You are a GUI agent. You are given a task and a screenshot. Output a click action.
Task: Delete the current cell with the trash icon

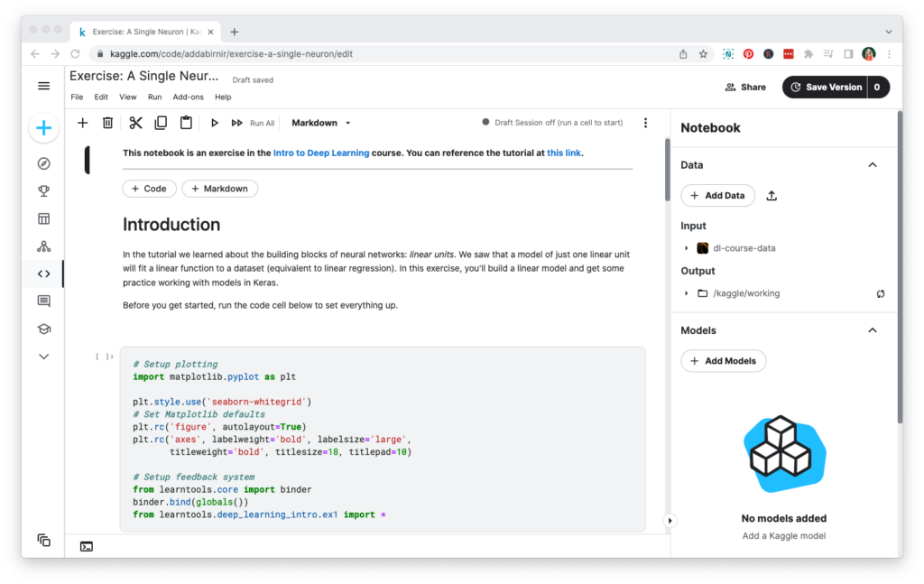pos(107,122)
